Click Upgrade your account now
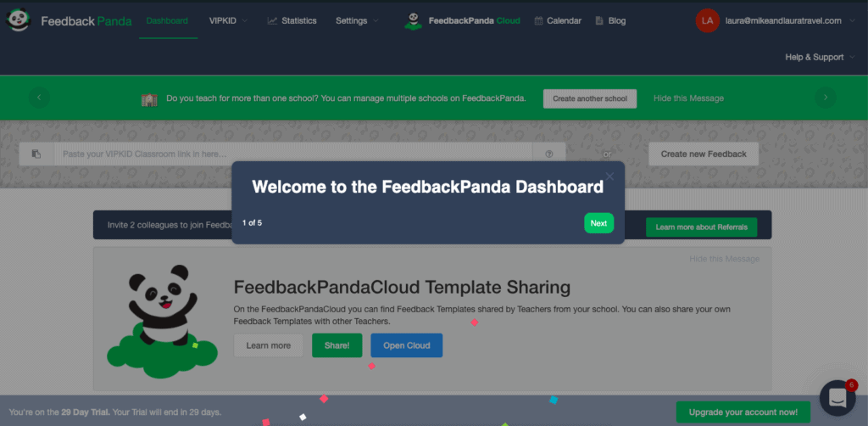Viewport: 868px width, 426px height. click(743, 412)
